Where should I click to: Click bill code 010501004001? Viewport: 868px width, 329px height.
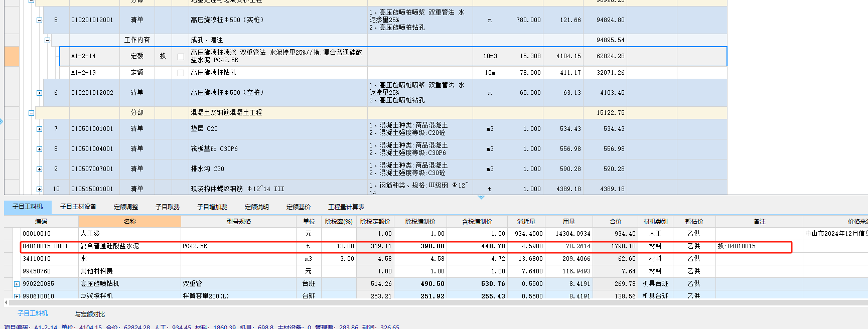(92, 149)
